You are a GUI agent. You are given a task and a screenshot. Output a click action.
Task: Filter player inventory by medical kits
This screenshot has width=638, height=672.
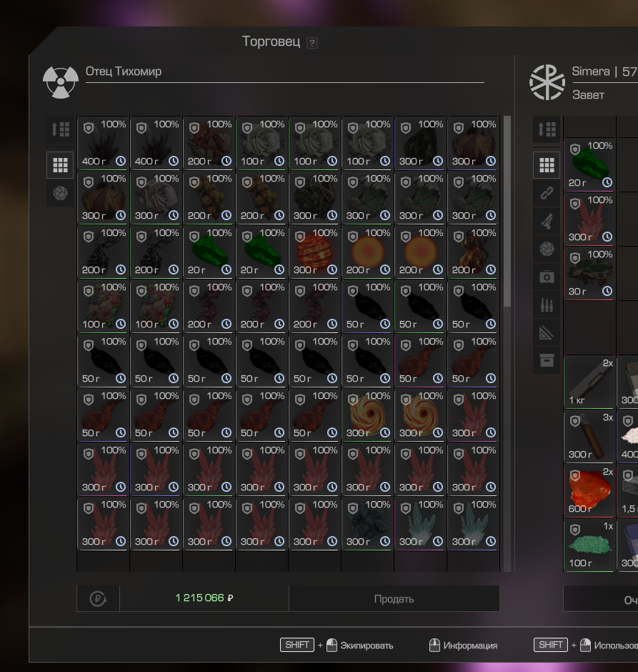click(547, 277)
